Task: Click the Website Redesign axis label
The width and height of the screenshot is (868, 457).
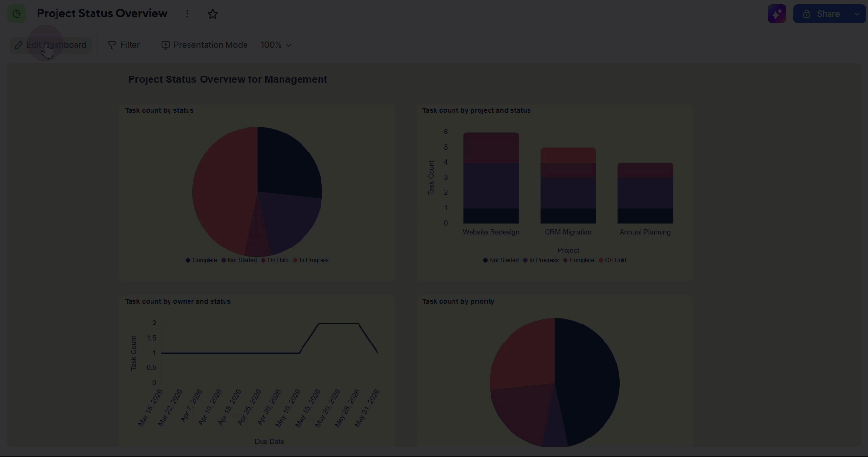Action: tap(491, 232)
